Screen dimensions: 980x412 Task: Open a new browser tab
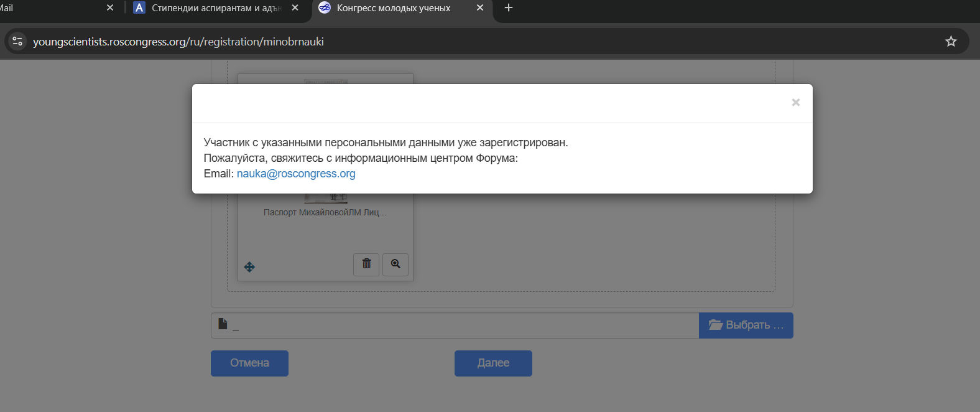point(509,8)
